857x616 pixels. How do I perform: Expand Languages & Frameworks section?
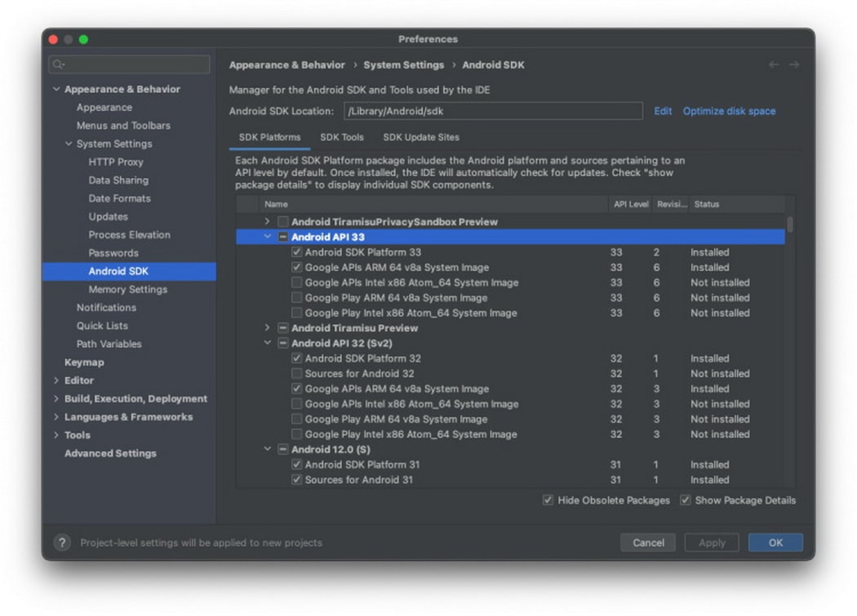56,416
